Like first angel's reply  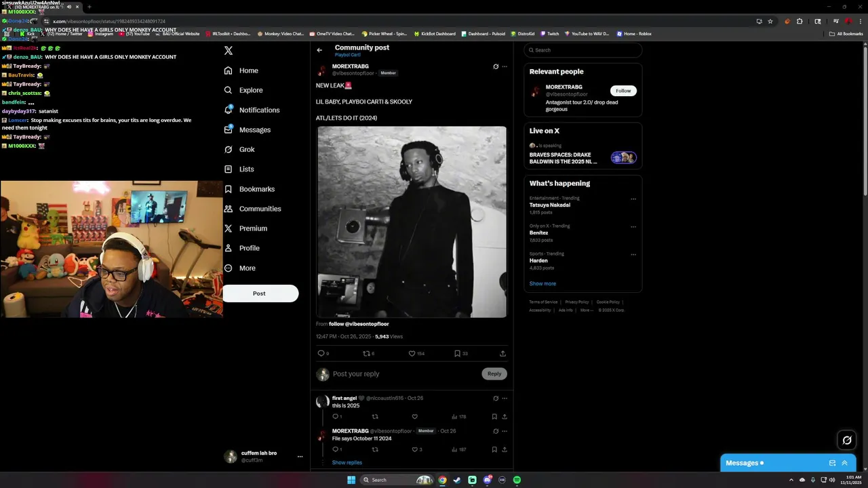(x=414, y=417)
